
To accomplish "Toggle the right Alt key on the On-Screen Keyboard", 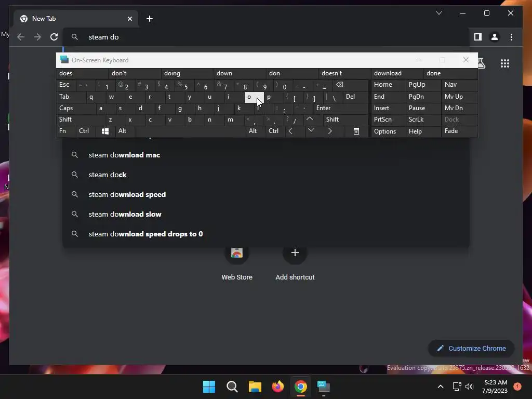I will pyautogui.click(x=256, y=131).
